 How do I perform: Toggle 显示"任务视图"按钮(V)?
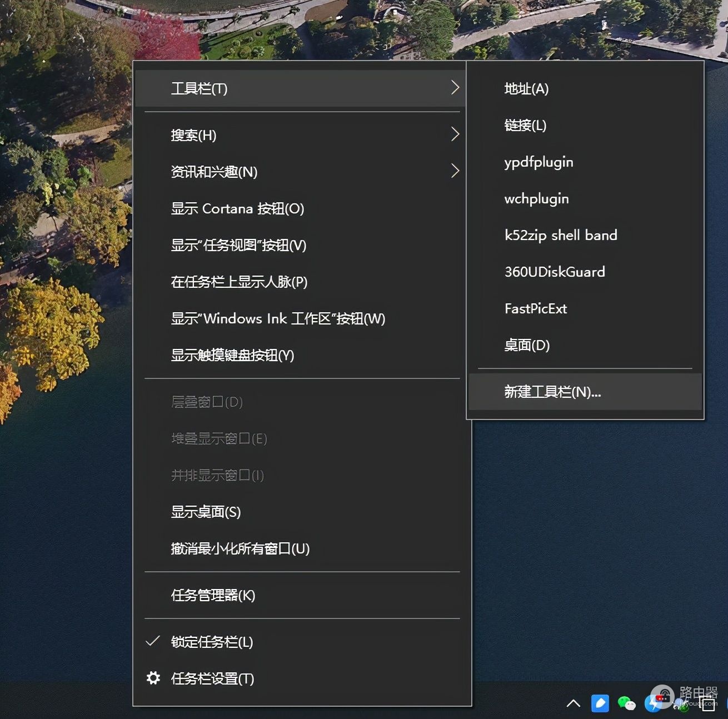point(302,245)
